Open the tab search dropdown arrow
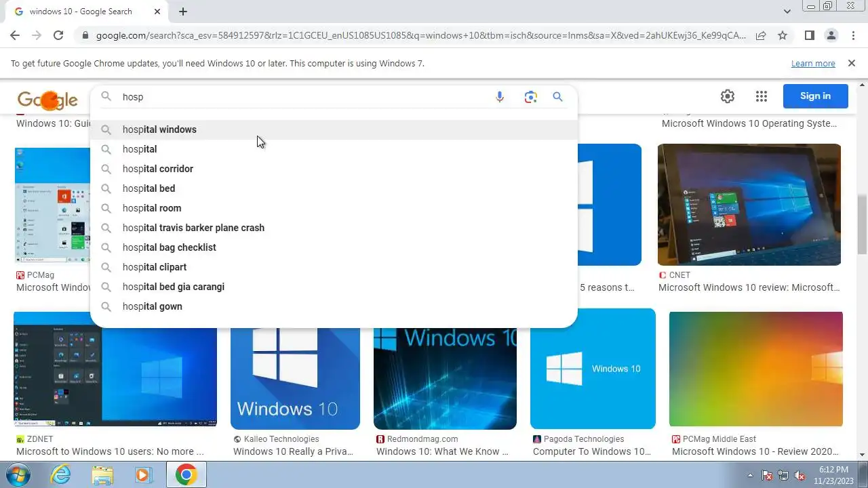The image size is (868, 488). click(787, 11)
